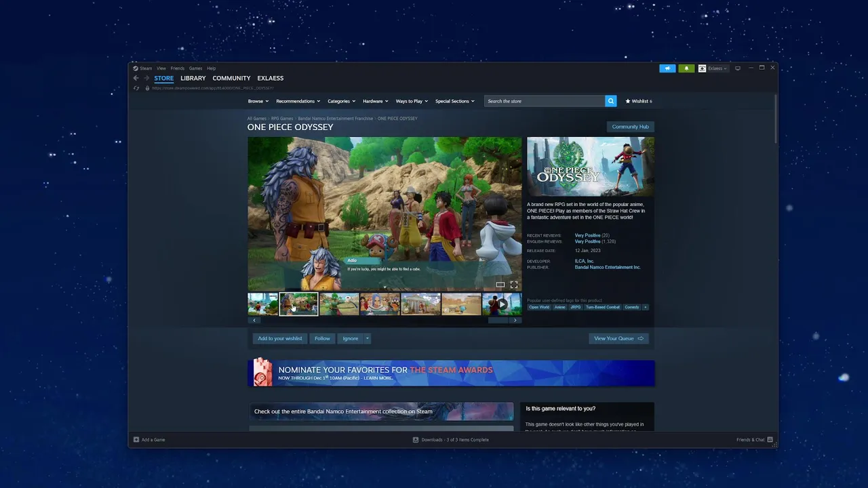Expand the Browse dropdown
The height and width of the screenshot is (488, 868).
pyautogui.click(x=258, y=101)
